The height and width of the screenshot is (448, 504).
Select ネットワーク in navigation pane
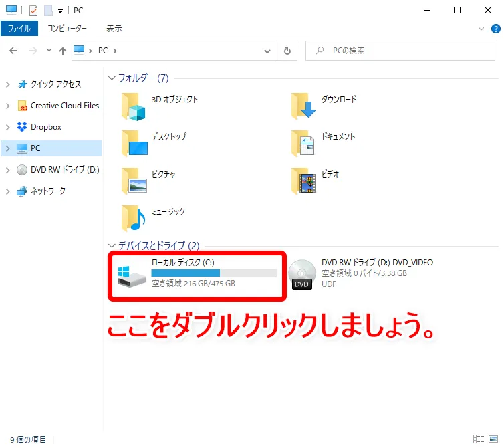pos(48,191)
